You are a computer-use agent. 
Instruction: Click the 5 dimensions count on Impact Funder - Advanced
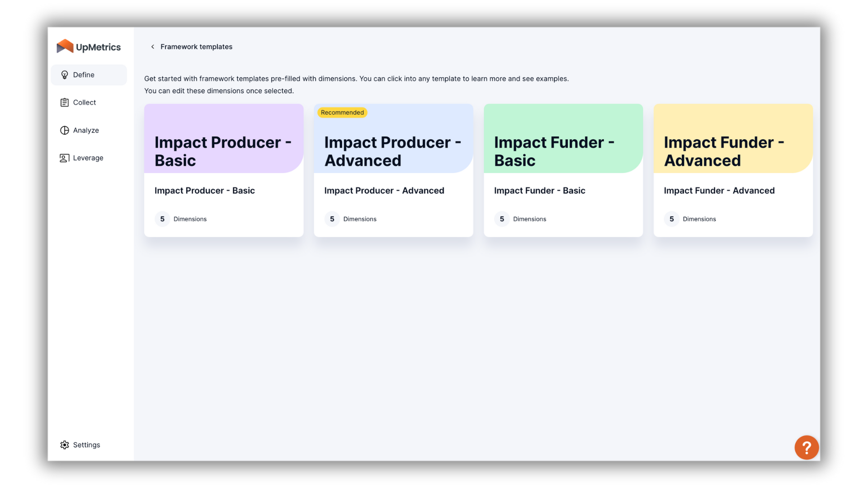(x=671, y=219)
